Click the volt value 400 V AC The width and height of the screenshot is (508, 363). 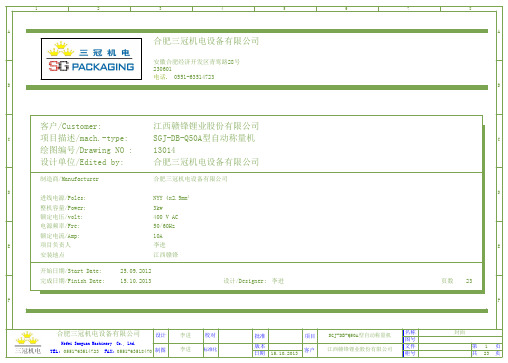click(166, 217)
